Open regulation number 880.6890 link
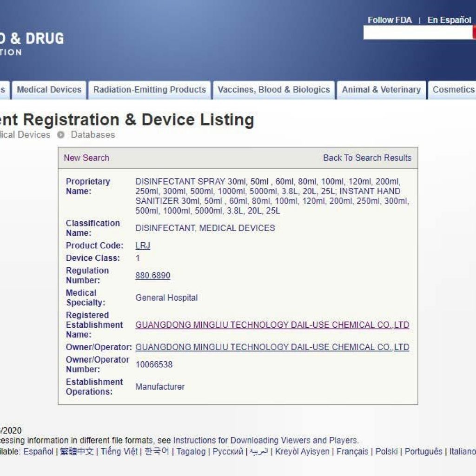This screenshot has width=476, height=476. click(152, 276)
